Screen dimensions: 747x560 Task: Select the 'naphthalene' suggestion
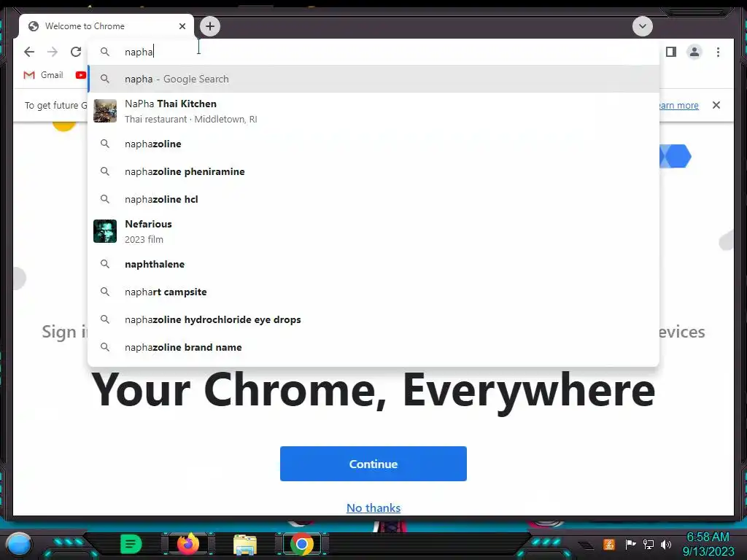(373, 264)
